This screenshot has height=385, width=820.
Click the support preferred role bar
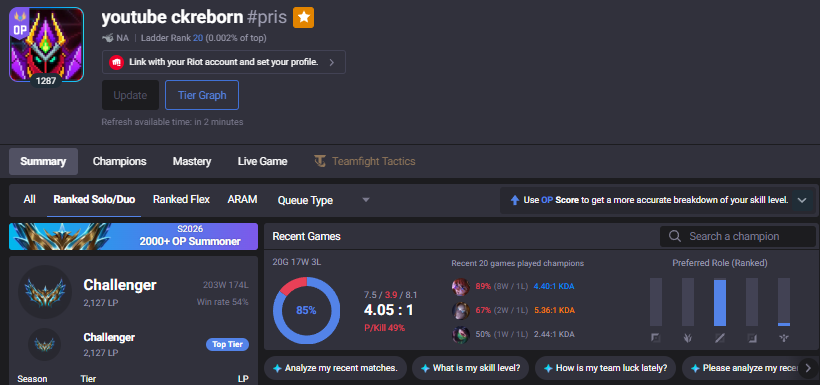point(783,302)
